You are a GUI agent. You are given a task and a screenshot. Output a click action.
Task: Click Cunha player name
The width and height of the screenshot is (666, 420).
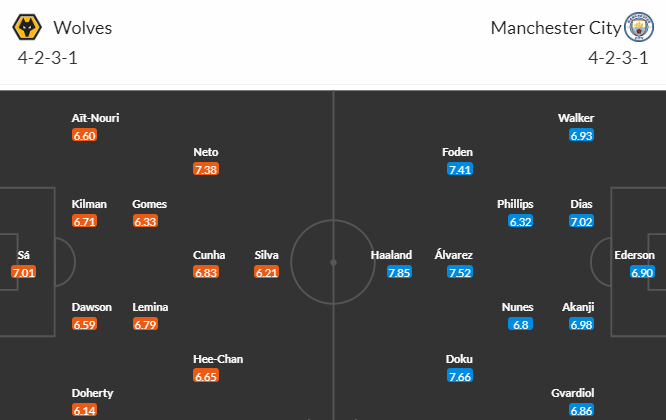[x=209, y=255]
